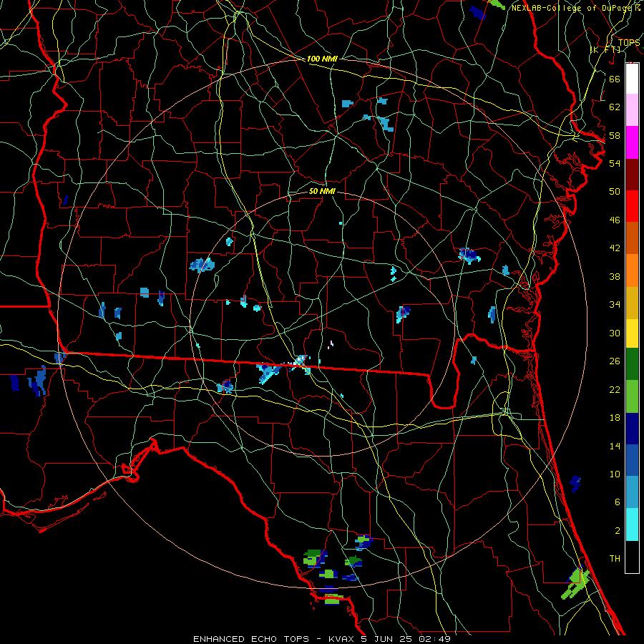The width and height of the screenshot is (644, 644).
Task: Click the 14 legend value
Action: tap(615, 446)
